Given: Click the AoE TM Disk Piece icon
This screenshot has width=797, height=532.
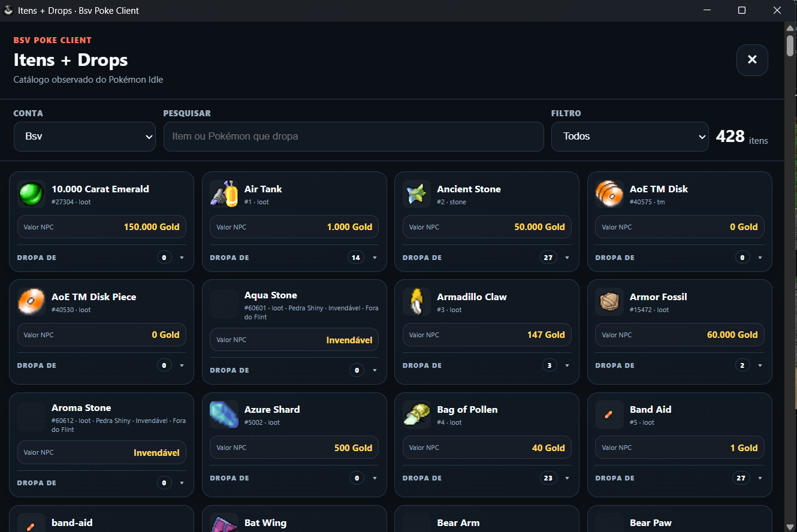Looking at the screenshot, I should 31,302.
